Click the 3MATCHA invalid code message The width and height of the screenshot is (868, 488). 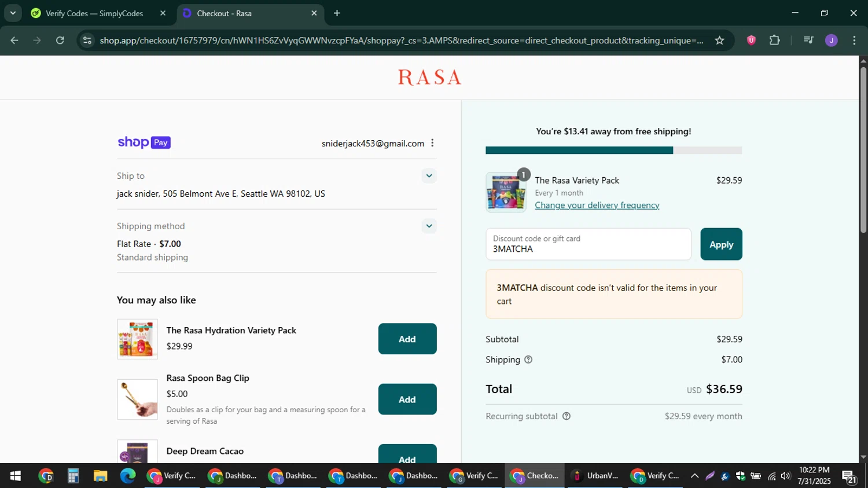pyautogui.click(x=613, y=294)
